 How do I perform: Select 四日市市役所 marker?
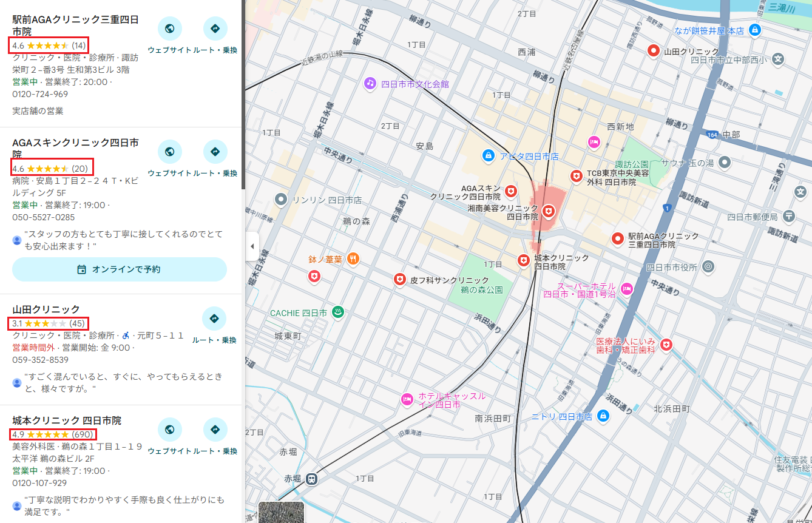[708, 266]
